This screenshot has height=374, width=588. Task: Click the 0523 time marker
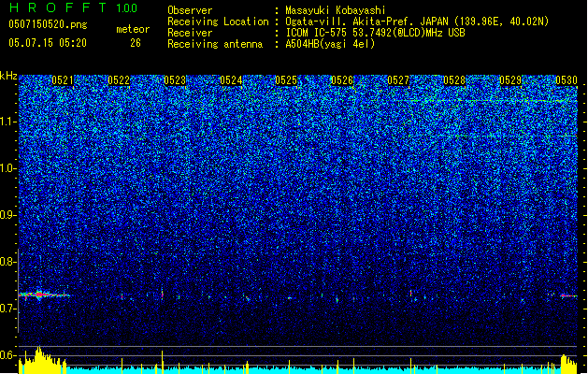[x=175, y=80]
